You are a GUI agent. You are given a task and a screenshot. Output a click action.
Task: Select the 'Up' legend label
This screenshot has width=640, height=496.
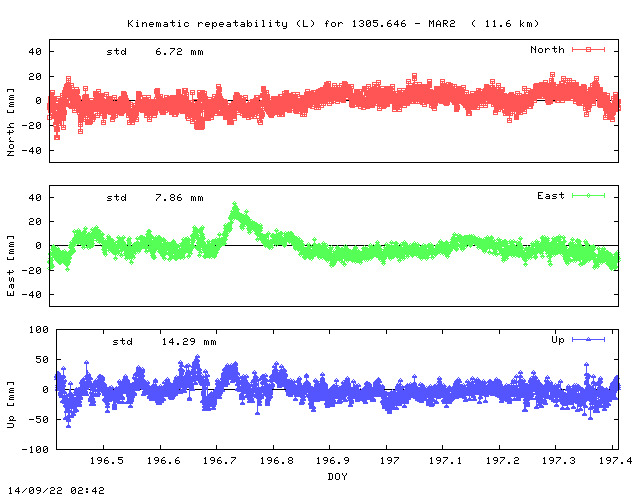point(558,340)
